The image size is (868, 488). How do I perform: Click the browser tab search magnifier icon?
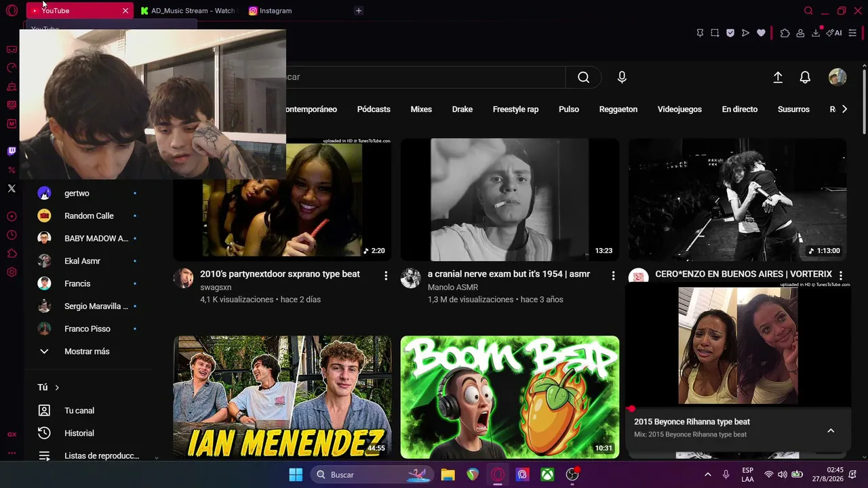point(808,11)
